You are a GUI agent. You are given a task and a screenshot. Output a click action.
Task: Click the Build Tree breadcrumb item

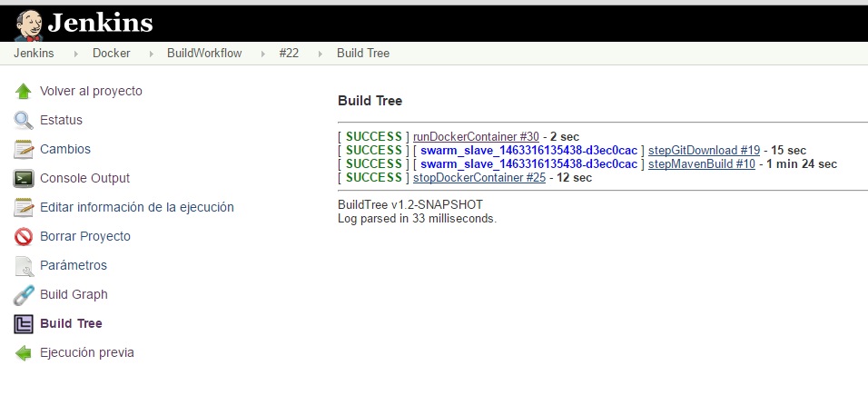pos(363,53)
